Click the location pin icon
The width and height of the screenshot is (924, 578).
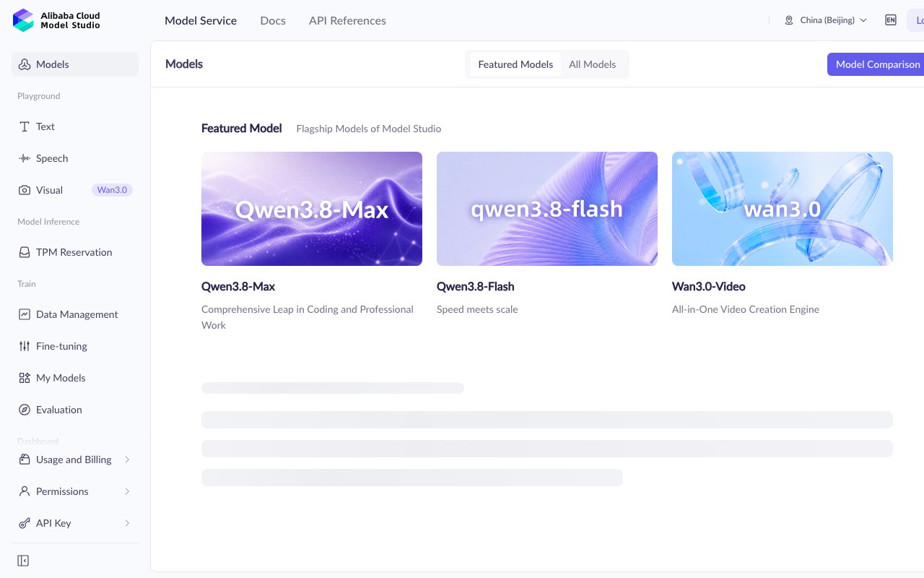coord(789,20)
